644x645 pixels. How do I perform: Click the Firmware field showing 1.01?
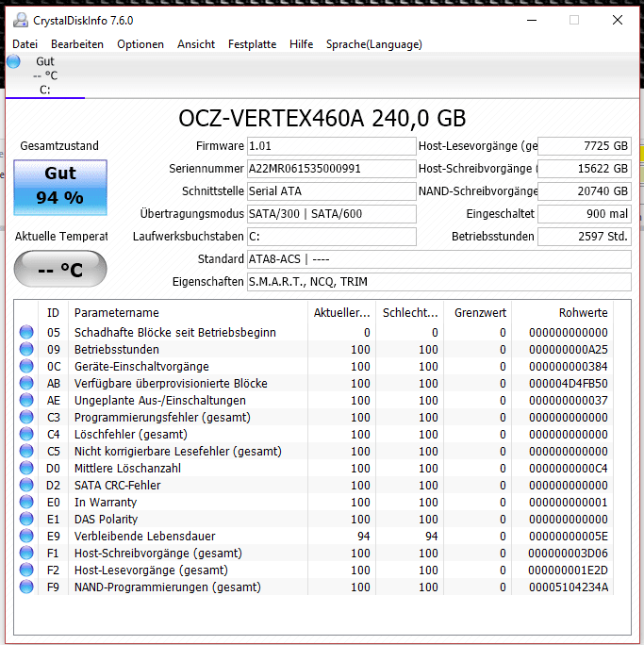(332, 146)
